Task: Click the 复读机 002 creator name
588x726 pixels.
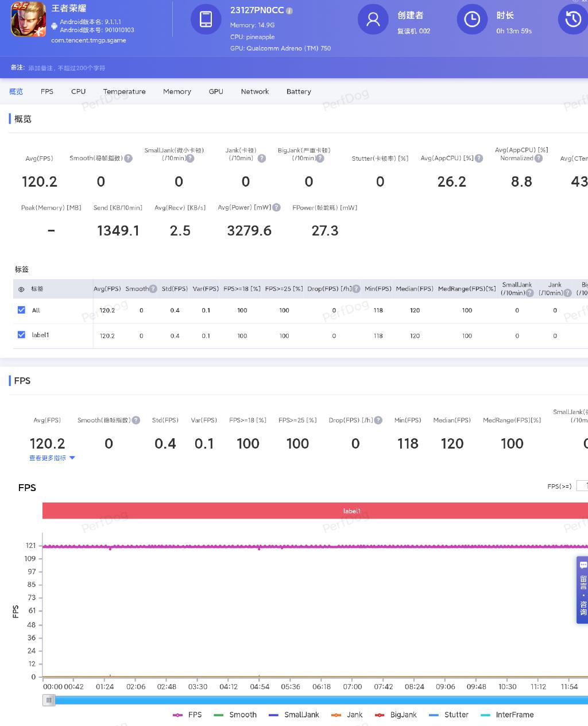Action: [x=413, y=31]
